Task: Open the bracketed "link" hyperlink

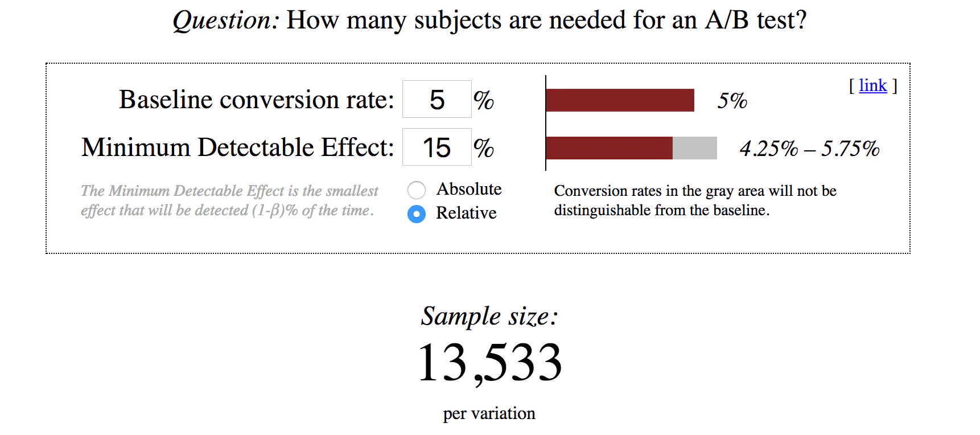Action: (872, 85)
